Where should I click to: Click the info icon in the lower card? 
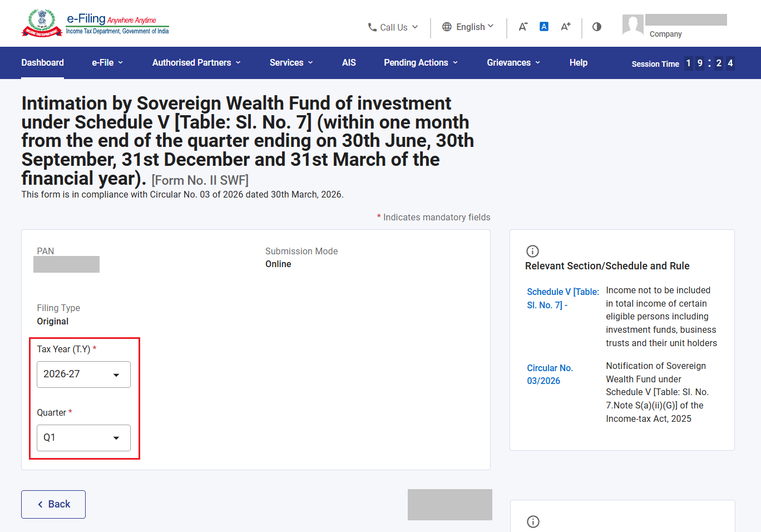point(533,521)
